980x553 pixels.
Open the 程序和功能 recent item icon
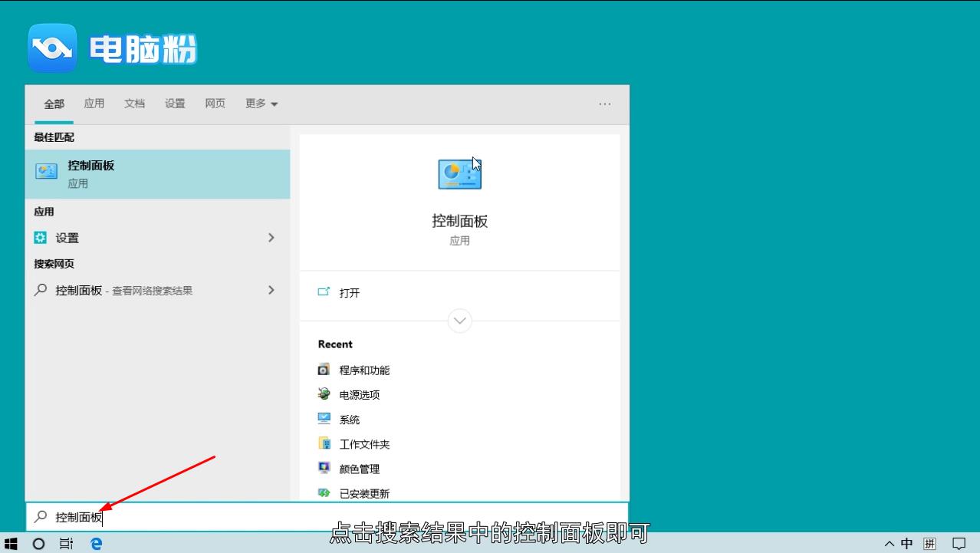pos(324,370)
